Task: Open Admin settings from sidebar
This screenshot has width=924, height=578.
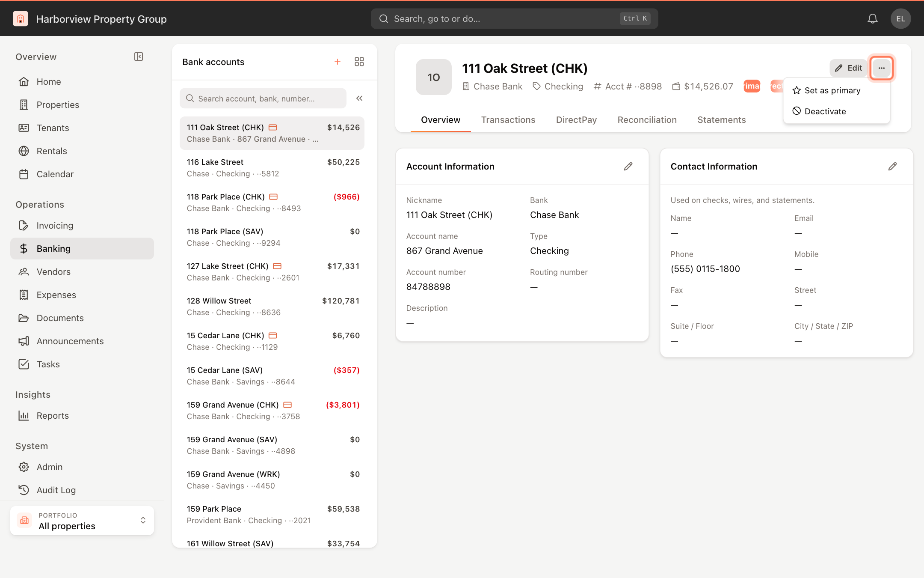Action: click(82, 467)
